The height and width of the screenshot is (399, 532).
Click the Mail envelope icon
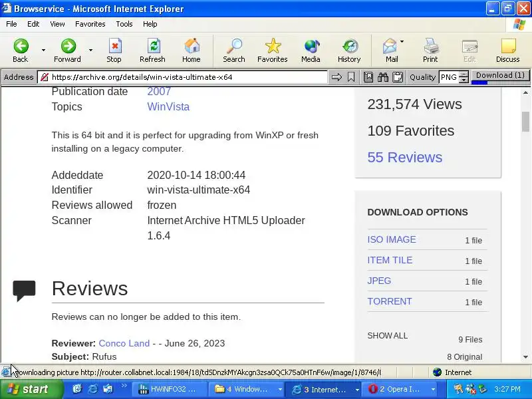[390, 46]
